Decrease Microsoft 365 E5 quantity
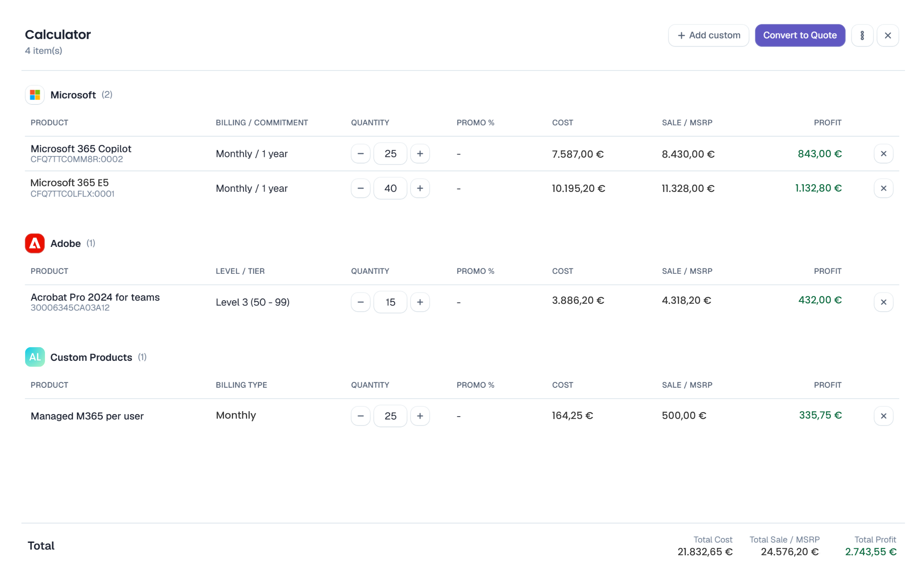924x578 pixels. tap(361, 188)
